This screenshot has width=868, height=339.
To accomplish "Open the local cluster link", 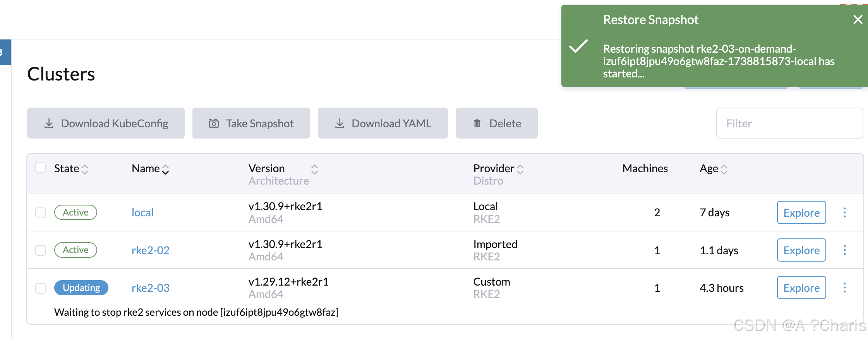I will [x=142, y=212].
